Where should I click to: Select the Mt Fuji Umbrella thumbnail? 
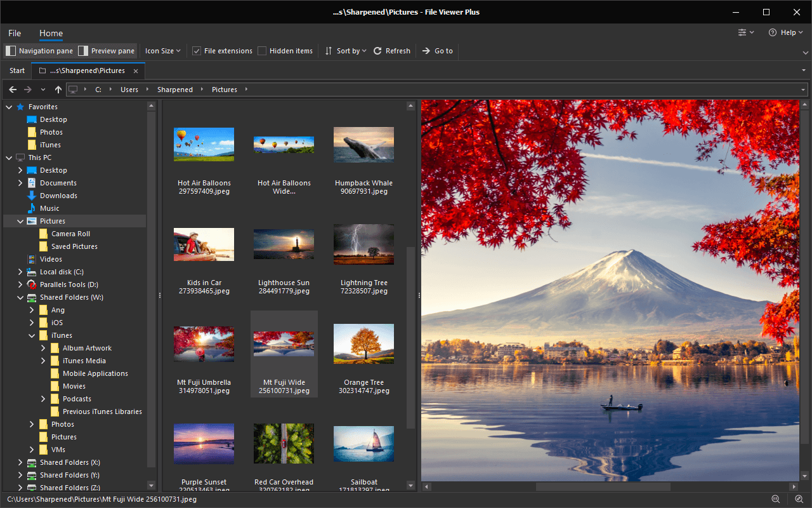click(x=204, y=344)
